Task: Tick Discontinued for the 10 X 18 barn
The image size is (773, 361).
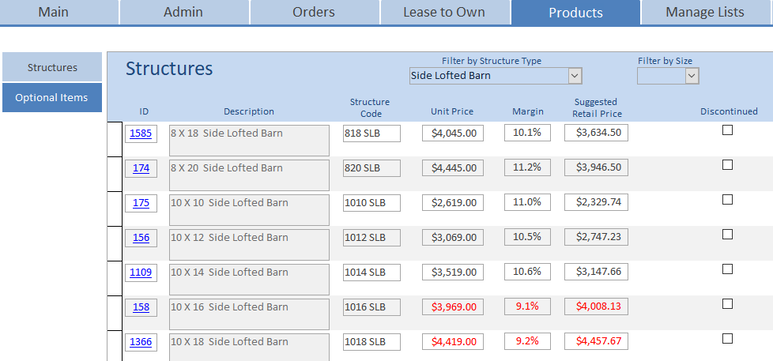Action: click(727, 338)
